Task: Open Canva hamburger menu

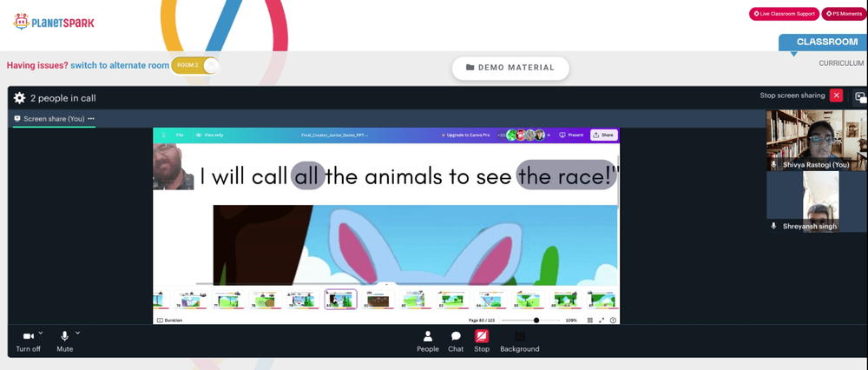Action: 163,135
